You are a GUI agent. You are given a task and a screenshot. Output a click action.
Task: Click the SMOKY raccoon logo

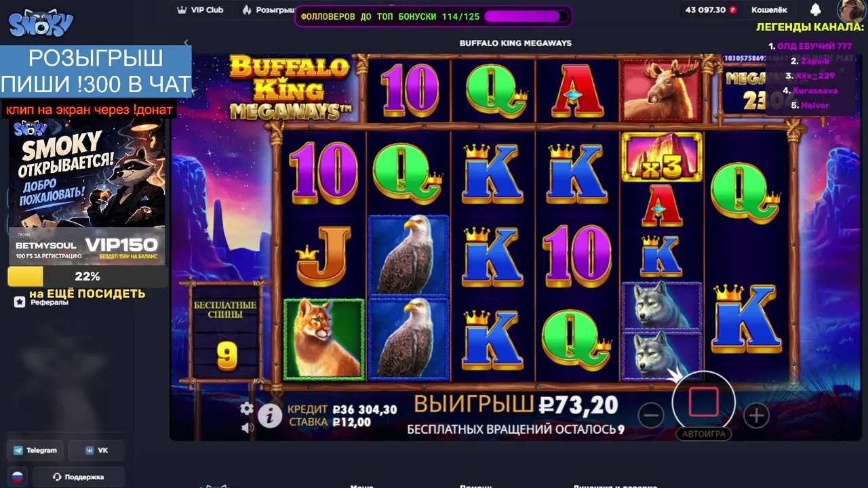pos(41,24)
